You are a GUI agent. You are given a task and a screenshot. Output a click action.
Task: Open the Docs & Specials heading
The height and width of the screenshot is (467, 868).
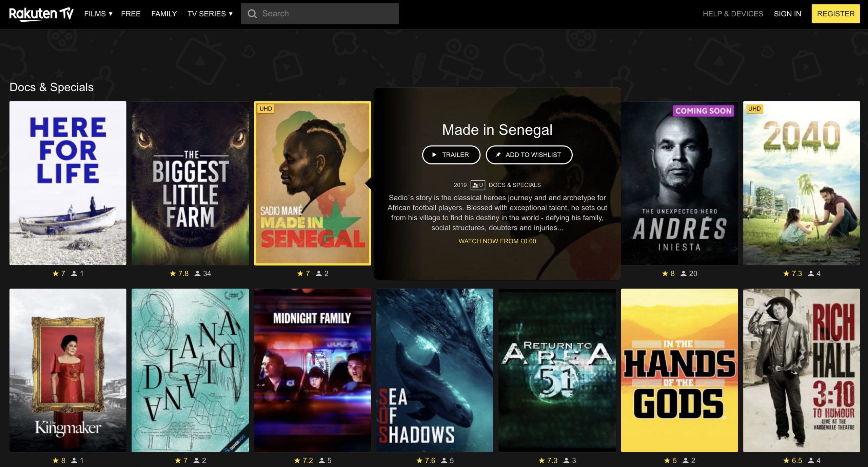(52, 87)
